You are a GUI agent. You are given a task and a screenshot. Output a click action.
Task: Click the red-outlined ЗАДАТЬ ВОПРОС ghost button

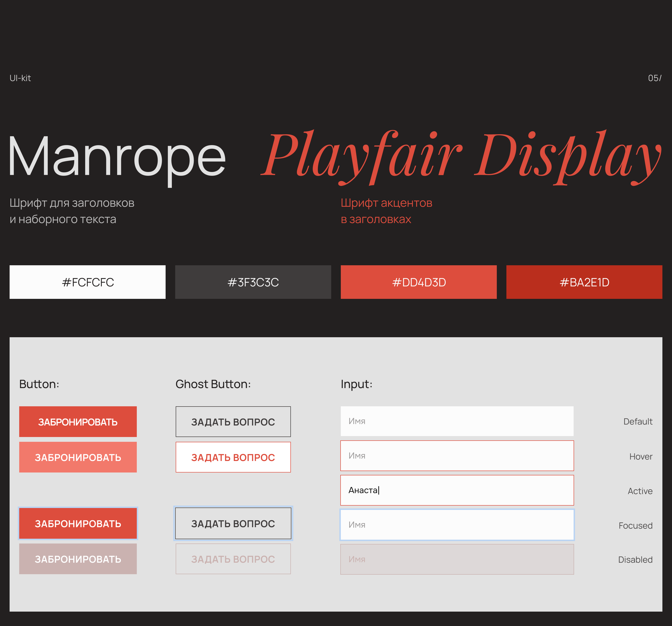(233, 457)
